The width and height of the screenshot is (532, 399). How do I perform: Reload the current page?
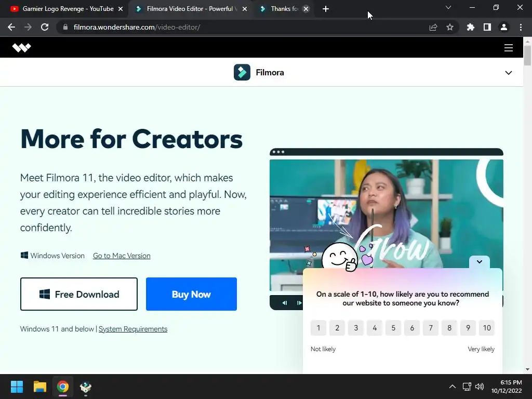pyautogui.click(x=45, y=27)
